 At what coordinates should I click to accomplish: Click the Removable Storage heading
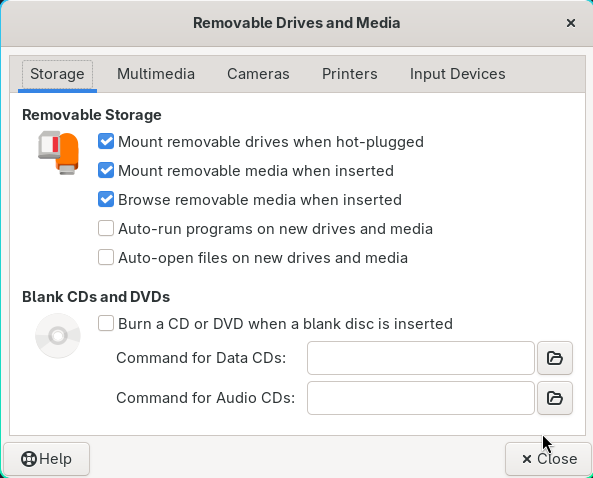[92, 115]
